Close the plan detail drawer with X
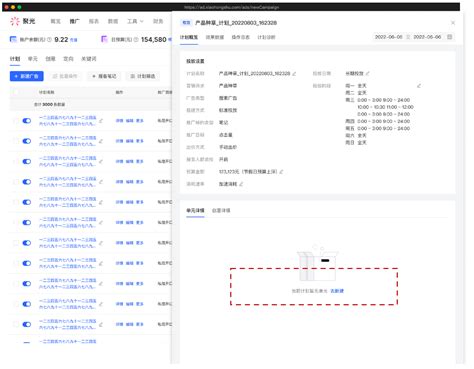The height and width of the screenshot is (369, 474). click(453, 23)
